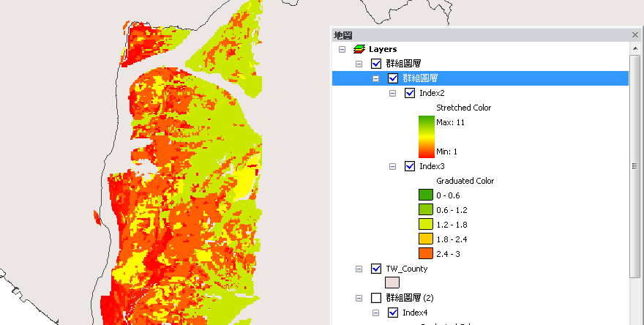Click the yellow 1.2 - 1.8 symbol
The height and width of the screenshot is (325, 644).
425,225
